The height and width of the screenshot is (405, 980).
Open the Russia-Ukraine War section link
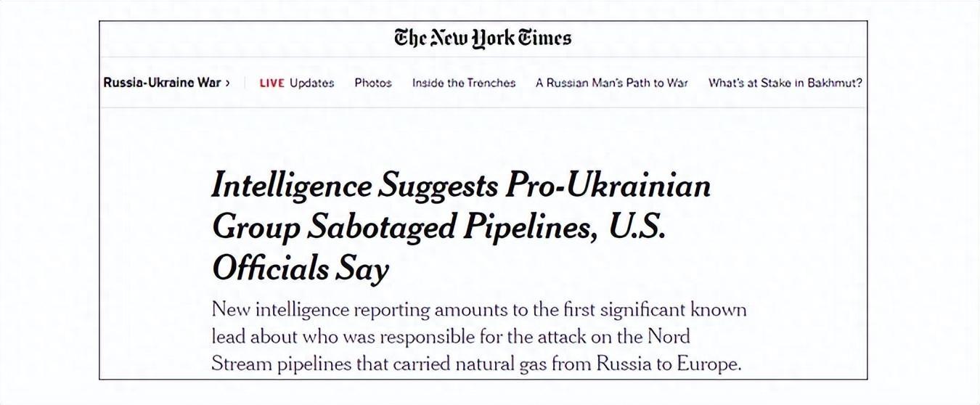pyautogui.click(x=162, y=83)
